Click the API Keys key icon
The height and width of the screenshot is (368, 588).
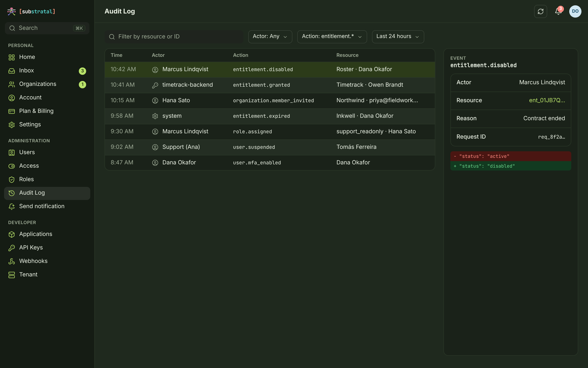[x=12, y=248]
